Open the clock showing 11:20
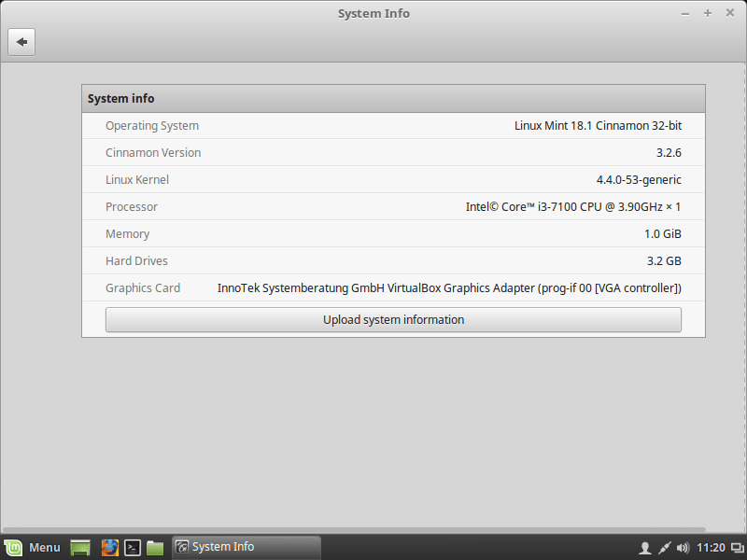747x560 pixels. [x=711, y=548]
